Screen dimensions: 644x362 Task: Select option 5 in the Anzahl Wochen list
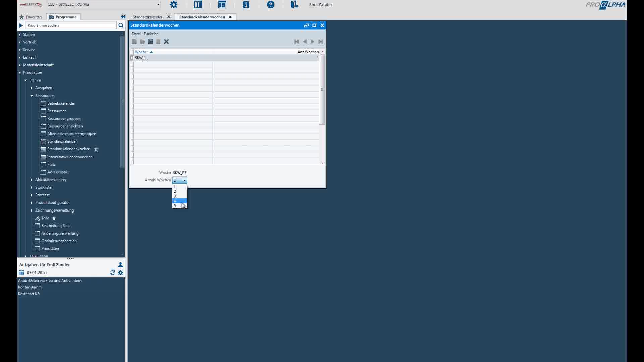(x=180, y=206)
